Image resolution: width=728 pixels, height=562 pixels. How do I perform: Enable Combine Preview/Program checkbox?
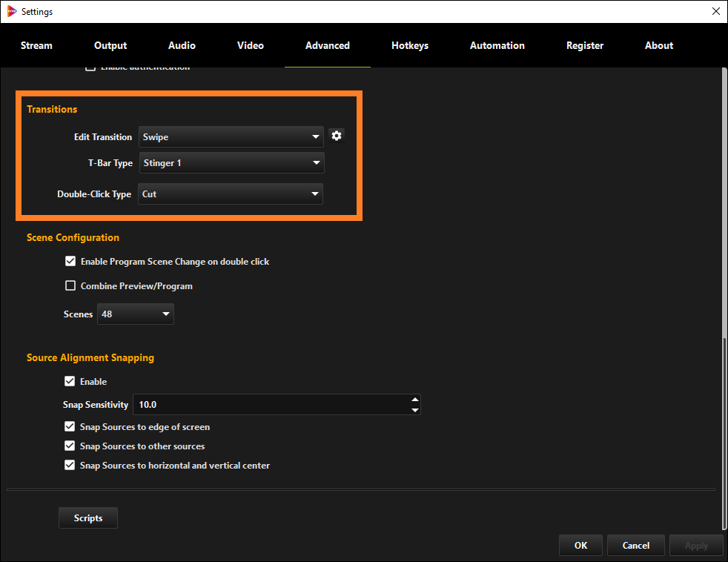[x=70, y=286]
